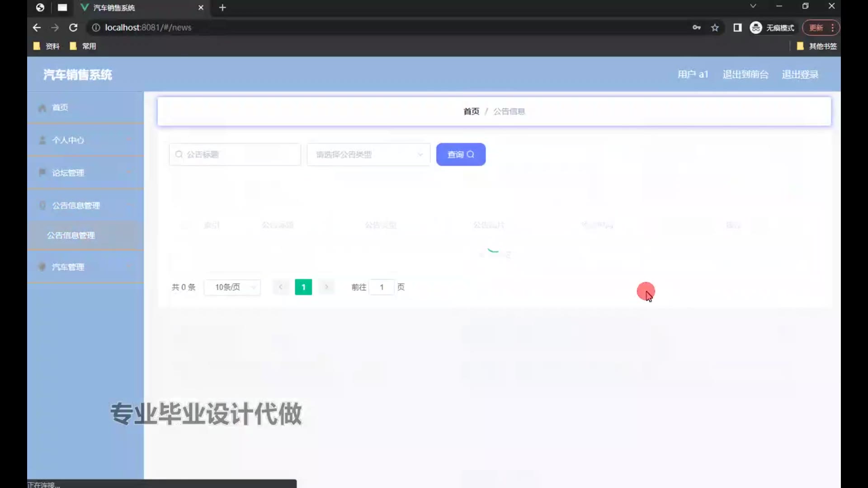Click the icon beside 汽车管理

(x=42, y=267)
